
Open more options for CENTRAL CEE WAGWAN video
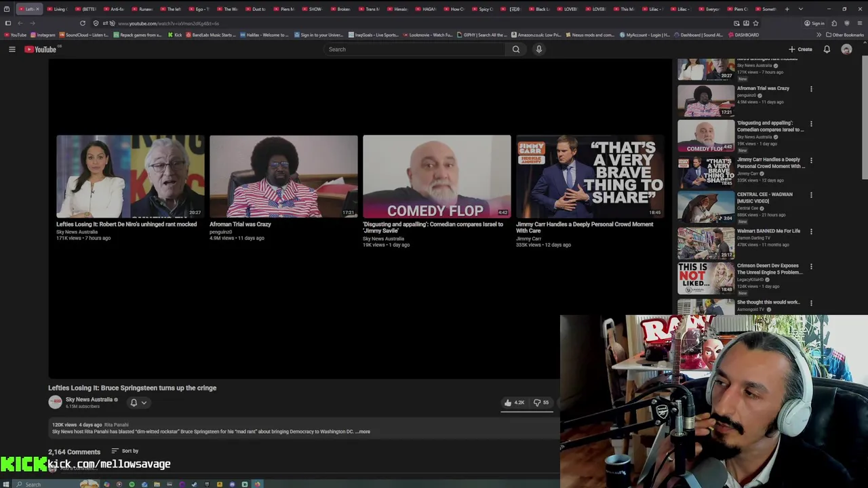pos(811,195)
